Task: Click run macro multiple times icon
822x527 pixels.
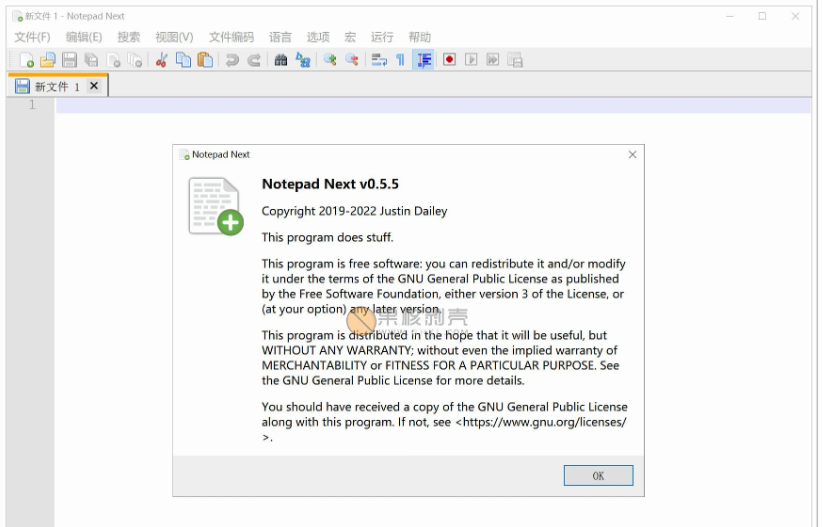Action: [x=493, y=60]
